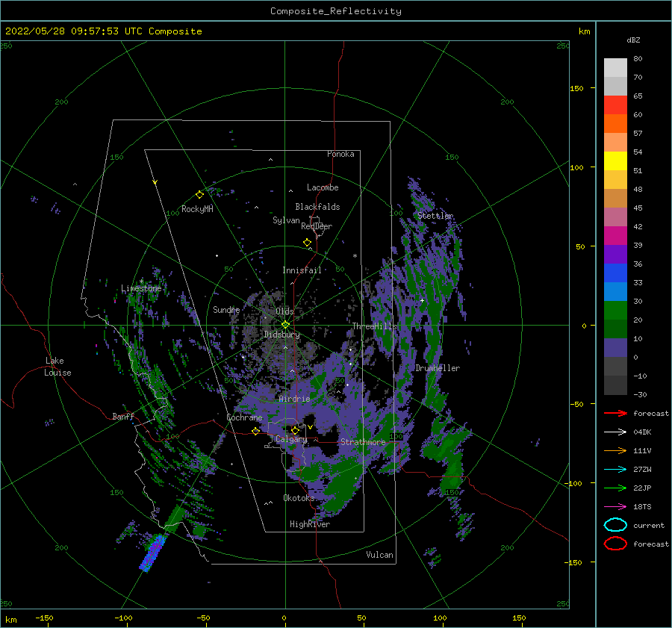This screenshot has height=628, width=672.
Task: Click the -30 dBZ scale label
Action: click(x=640, y=394)
